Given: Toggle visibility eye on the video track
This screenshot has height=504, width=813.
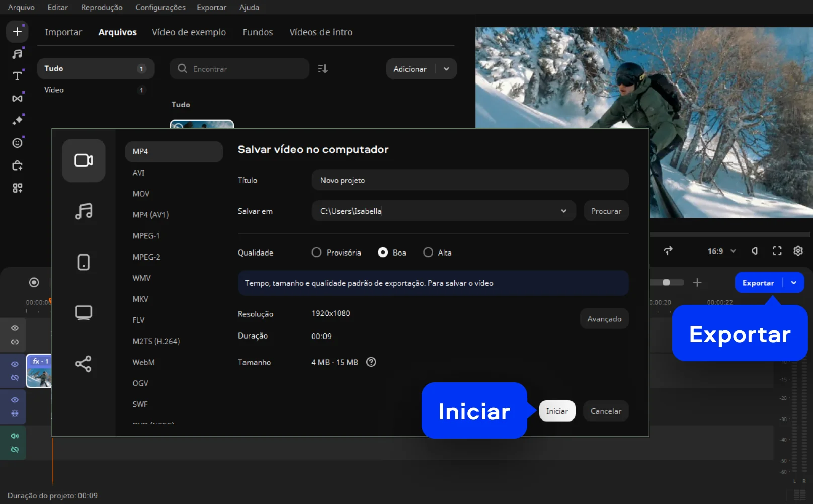Looking at the screenshot, I should tap(15, 364).
